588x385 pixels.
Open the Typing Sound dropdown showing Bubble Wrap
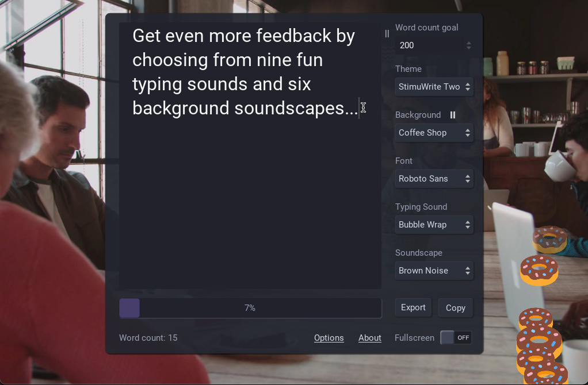tap(434, 225)
